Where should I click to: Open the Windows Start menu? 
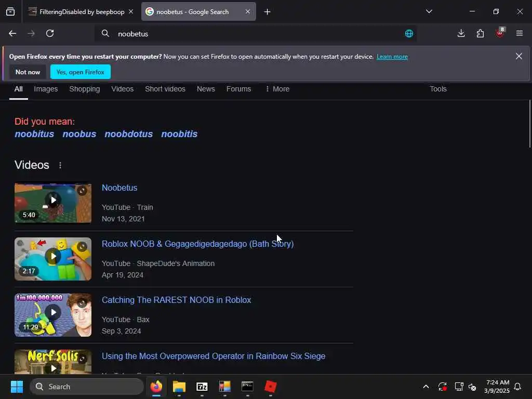(x=17, y=387)
